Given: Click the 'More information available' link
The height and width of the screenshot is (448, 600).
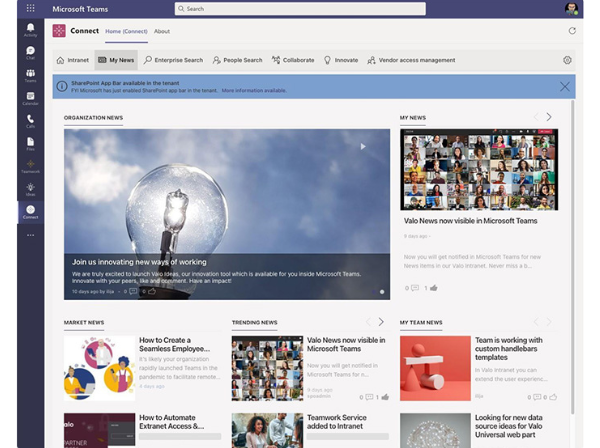Looking at the screenshot, I should tap(254, 90).
